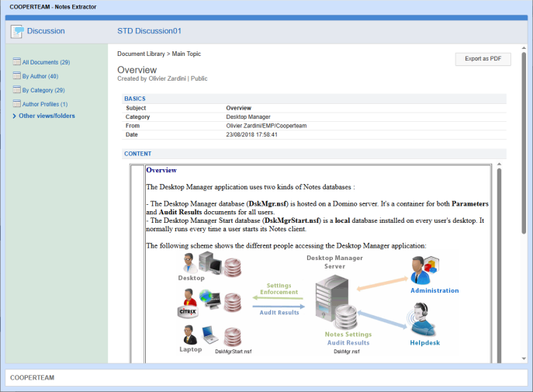The height and width of the screenshot is (392, 533).
Task: Click the blue Overview title in content
Action: point(161,170)
